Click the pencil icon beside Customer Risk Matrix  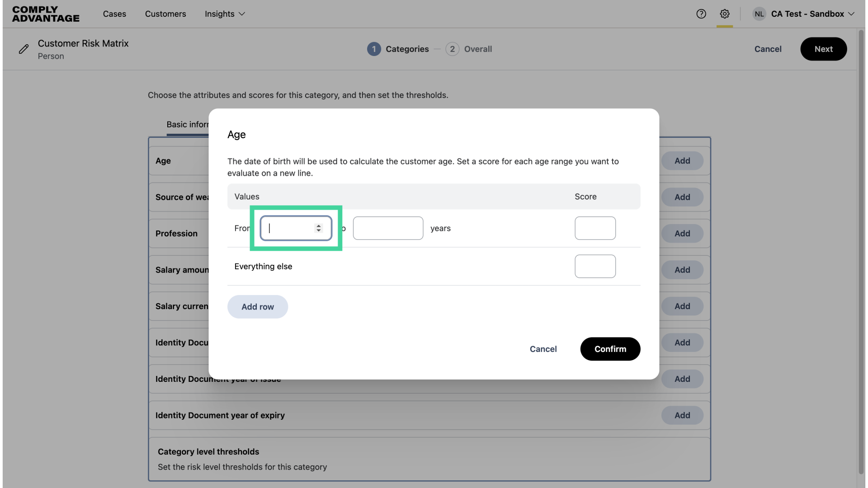(x=24, y=49)
